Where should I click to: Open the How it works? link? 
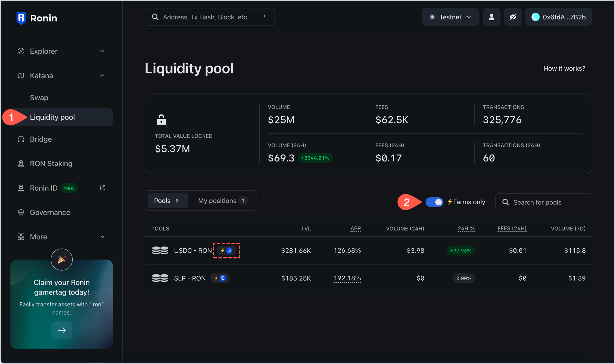pos(564,68)
